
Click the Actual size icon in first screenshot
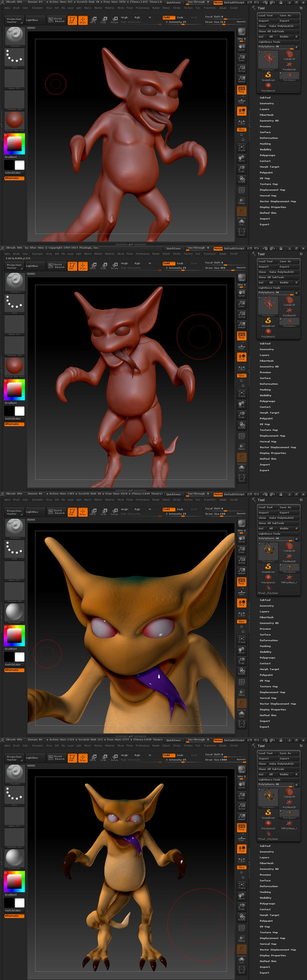click(x=241, y=68)
